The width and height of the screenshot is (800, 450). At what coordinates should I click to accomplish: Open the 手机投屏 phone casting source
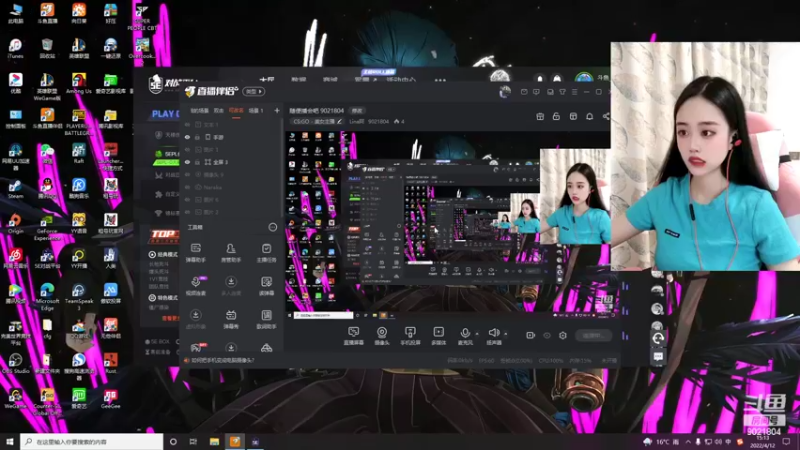(x=410, y=336)
